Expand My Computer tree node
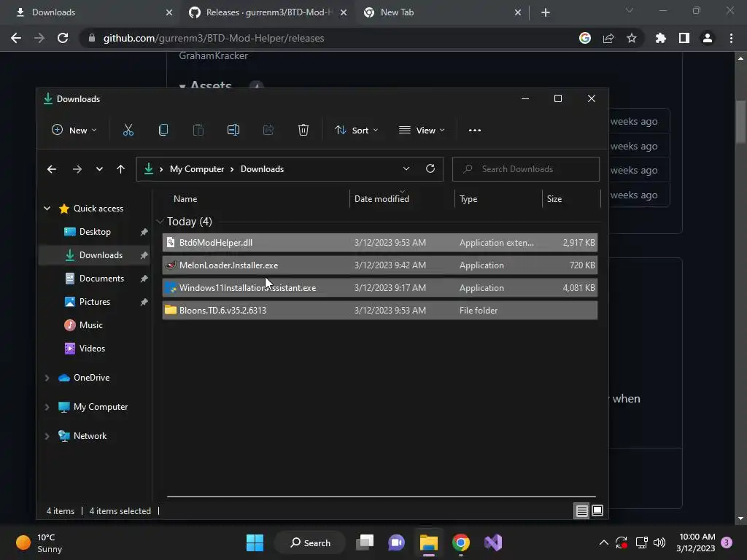Screen dimensions: 747x560 [x=47, y=407]
